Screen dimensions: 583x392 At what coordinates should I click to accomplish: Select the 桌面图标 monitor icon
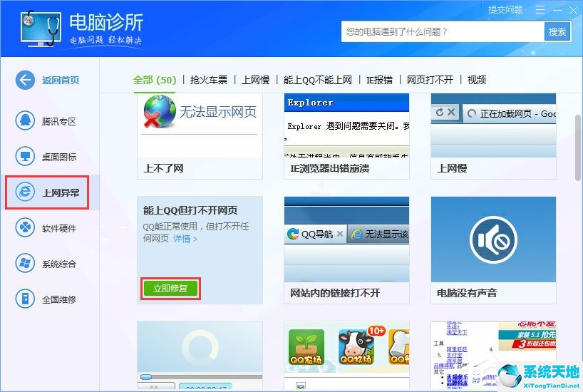click(25, 156)
